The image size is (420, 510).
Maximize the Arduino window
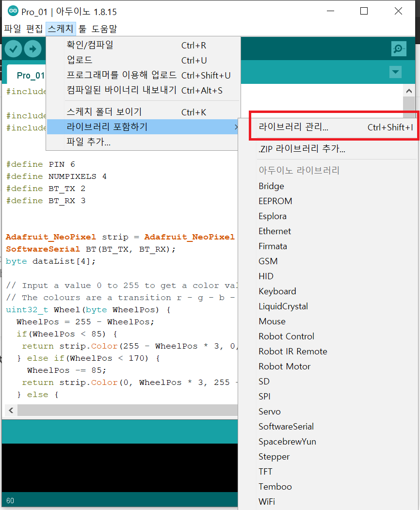(364, 11)
